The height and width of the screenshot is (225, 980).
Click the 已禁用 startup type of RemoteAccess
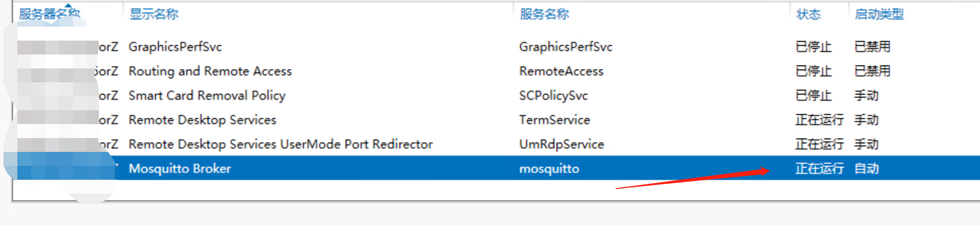872,71
